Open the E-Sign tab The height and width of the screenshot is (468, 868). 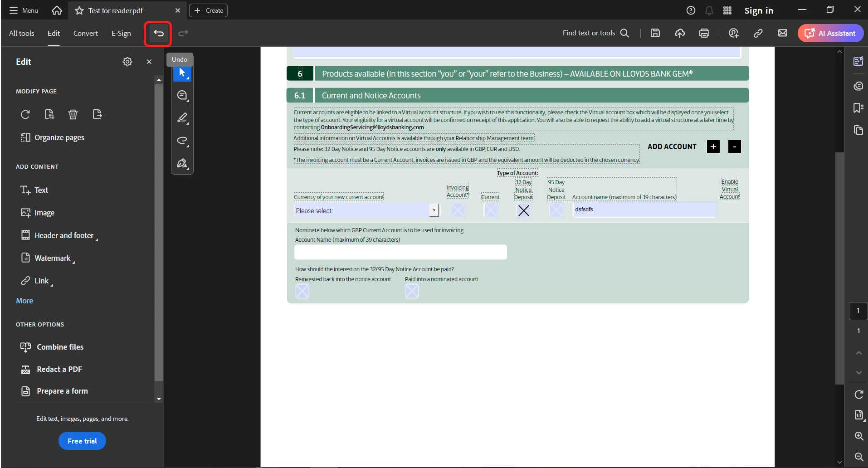click(121, 33)
